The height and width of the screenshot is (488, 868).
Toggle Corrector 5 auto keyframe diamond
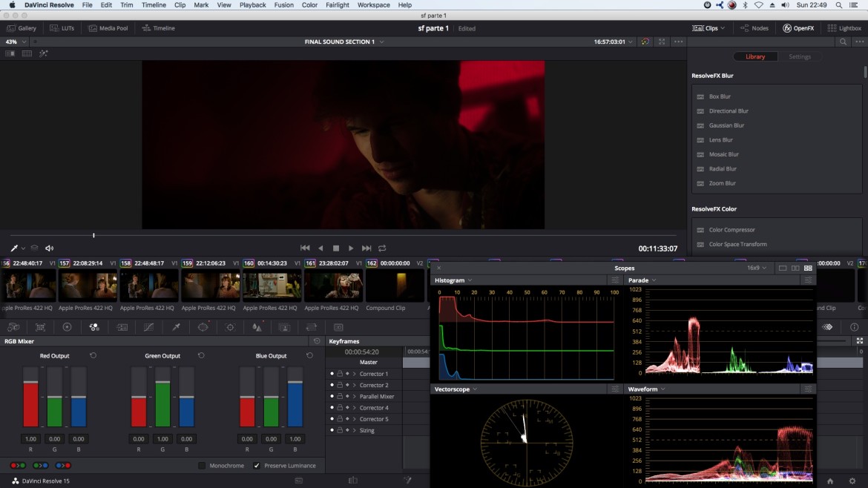[348, 419]
